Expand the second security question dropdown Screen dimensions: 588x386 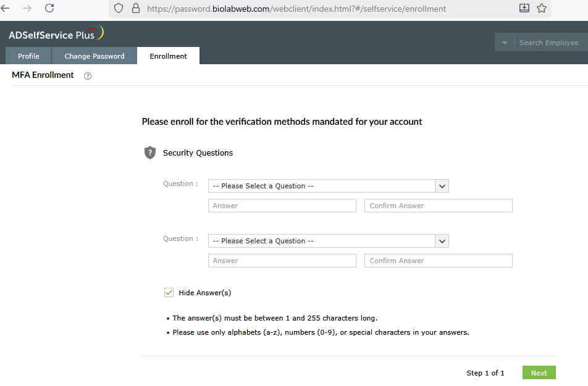point(442,241)
